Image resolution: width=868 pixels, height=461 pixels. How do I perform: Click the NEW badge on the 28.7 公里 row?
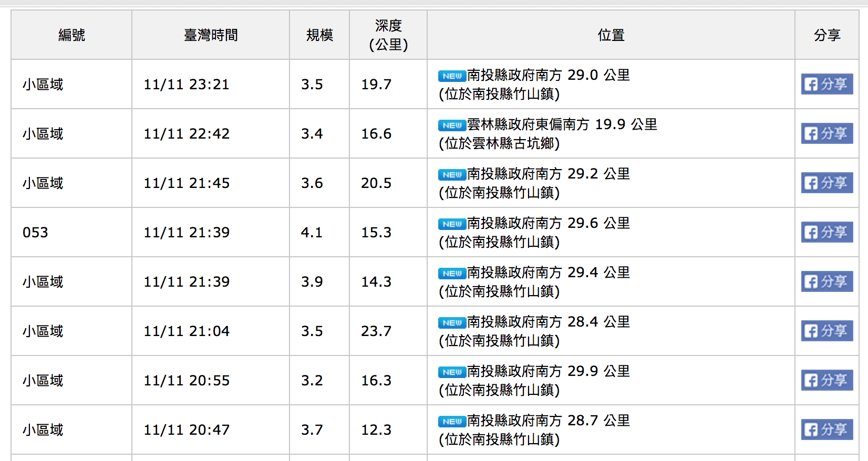pos(452,422)
